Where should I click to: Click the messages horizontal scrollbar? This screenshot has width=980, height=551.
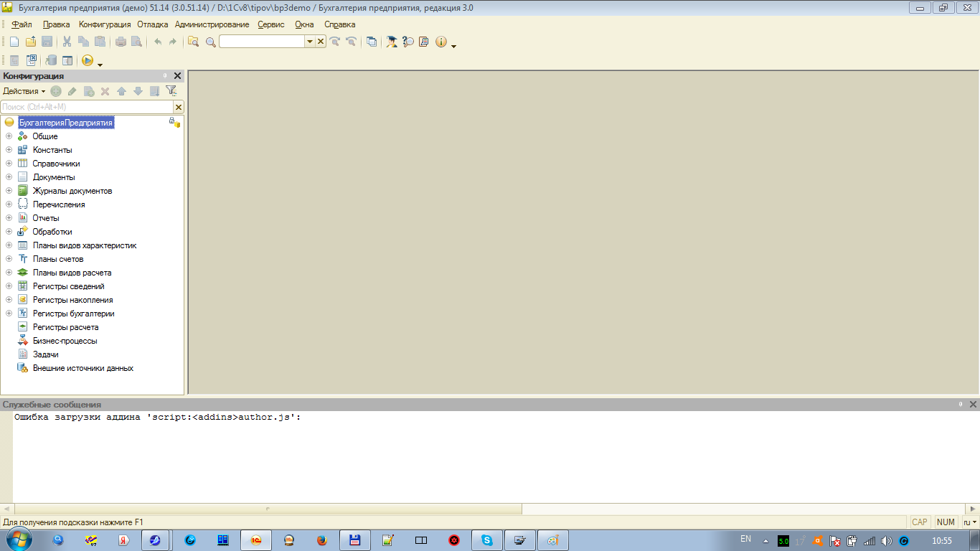coord(268,509)
